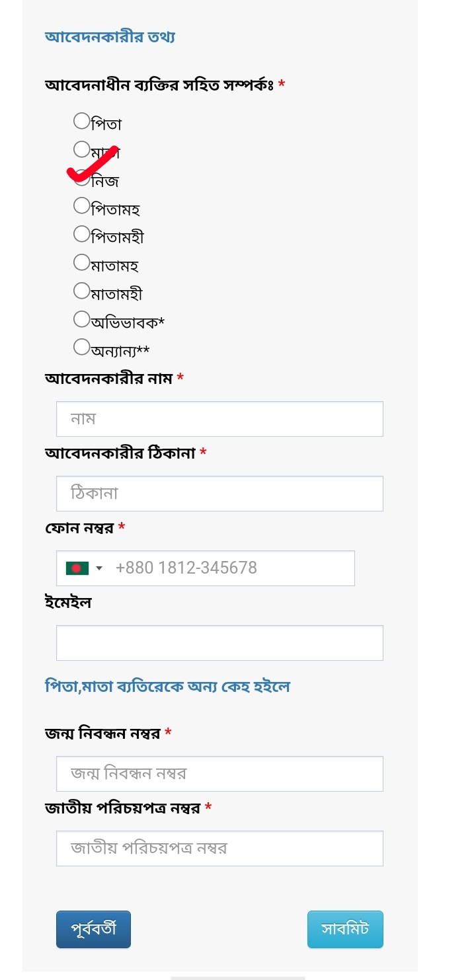Click the আবেদনকারীর তথ্য section heading

point(110,36)
